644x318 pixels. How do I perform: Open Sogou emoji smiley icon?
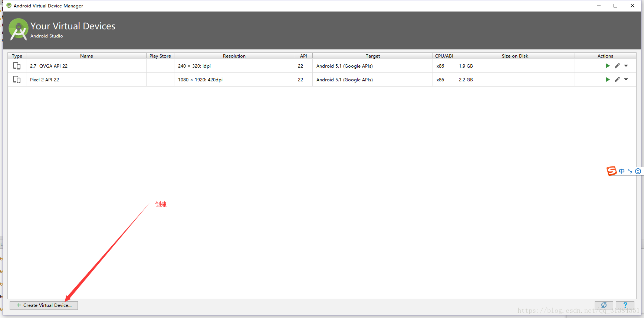[x=638, y=171]
